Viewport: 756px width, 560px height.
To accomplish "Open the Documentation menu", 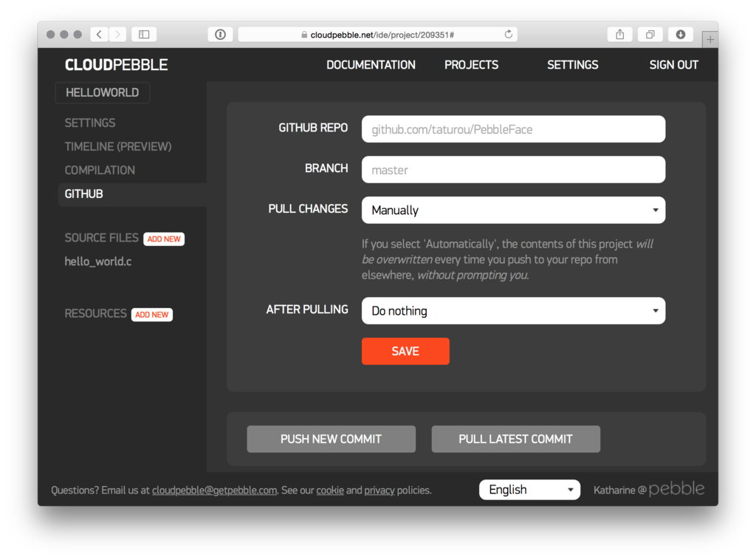I will point(371,64).
